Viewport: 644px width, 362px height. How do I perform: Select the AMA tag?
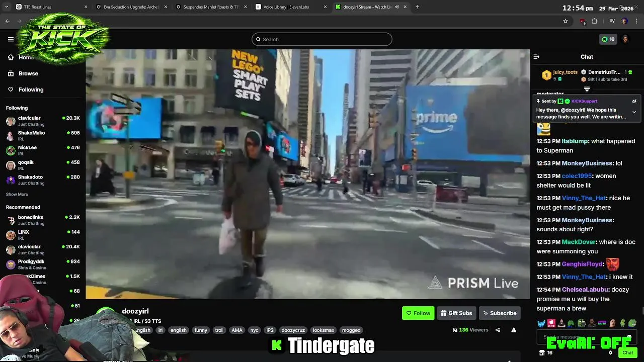[x=237, y=330]
